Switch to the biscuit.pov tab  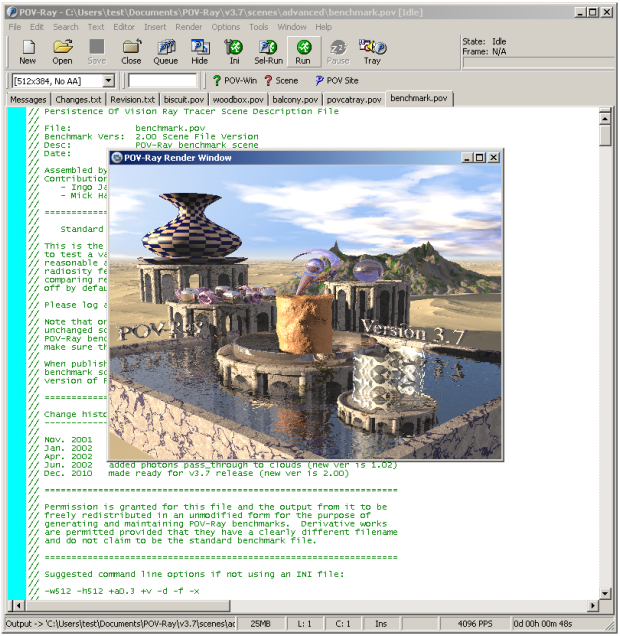[x=184, y=100]
